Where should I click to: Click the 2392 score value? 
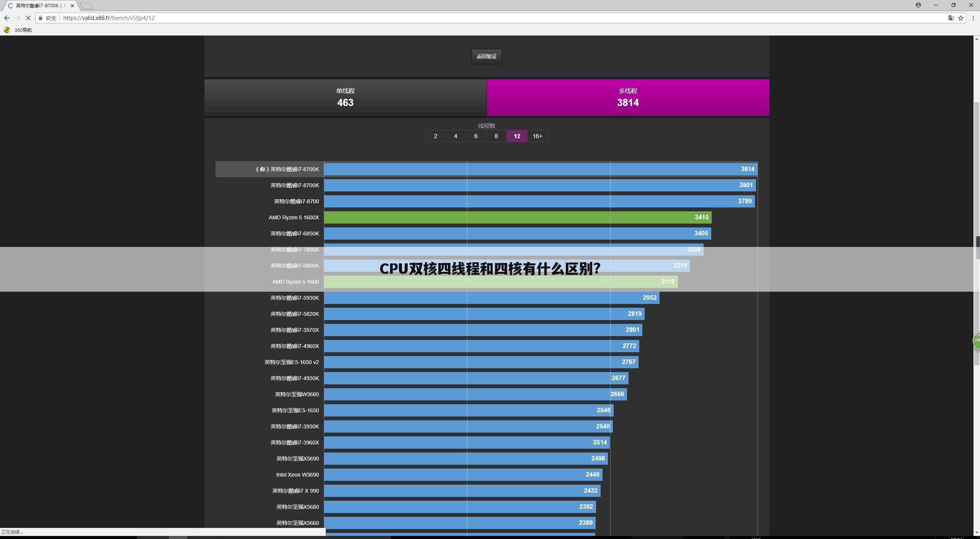(x=586, y=507)
